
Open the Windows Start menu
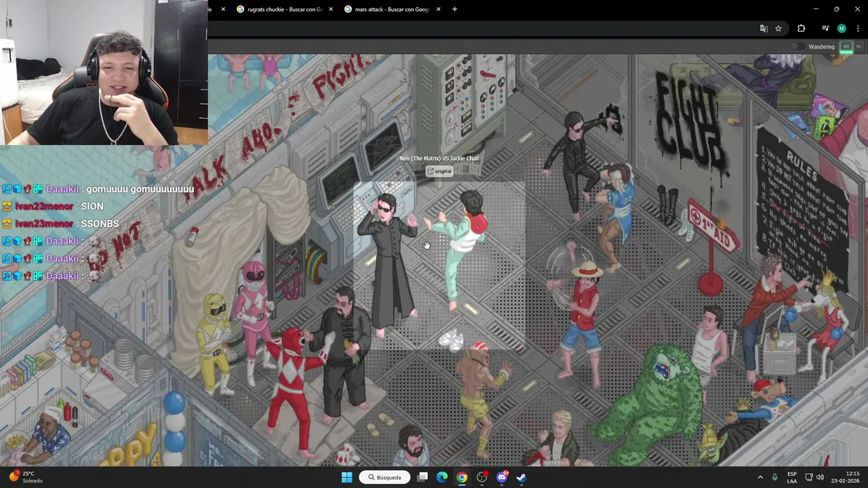pos(347,477)
